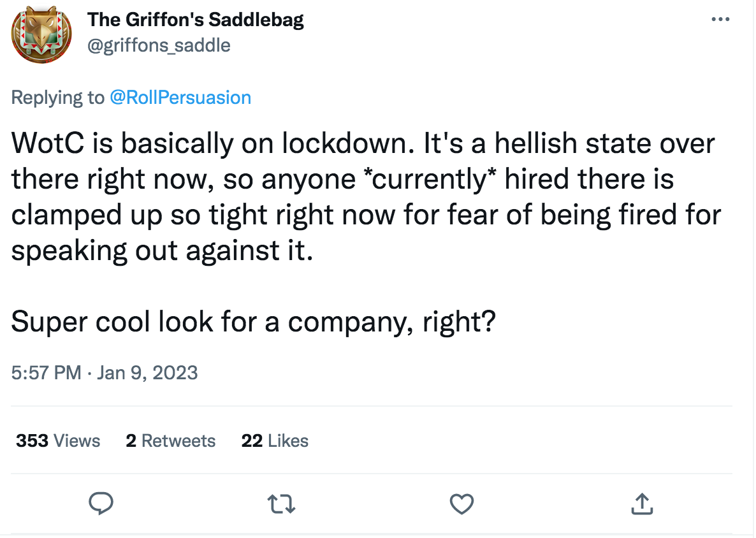Visit the @griffons_saddle handle

(x=159, y=45)
